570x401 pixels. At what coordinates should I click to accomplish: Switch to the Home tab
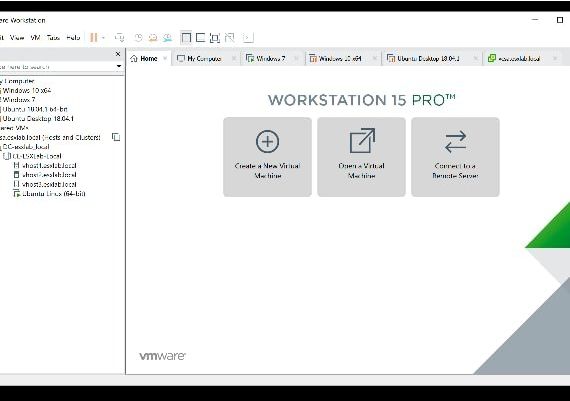[149, 59]
